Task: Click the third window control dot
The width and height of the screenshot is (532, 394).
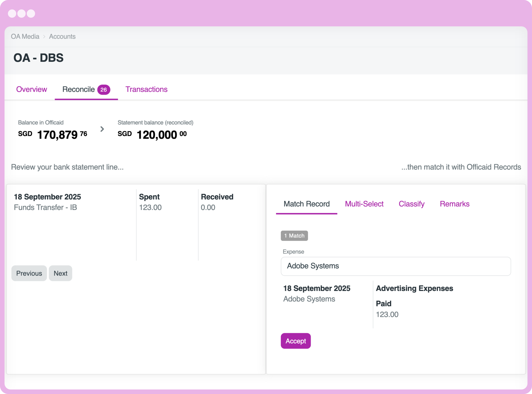Action: coord(31,14)
